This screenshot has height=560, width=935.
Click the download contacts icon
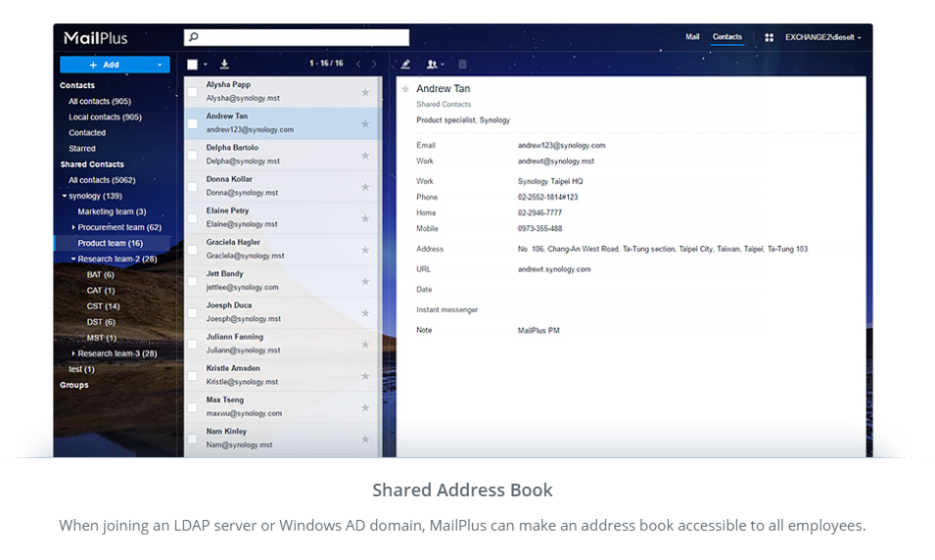point(224,64)
